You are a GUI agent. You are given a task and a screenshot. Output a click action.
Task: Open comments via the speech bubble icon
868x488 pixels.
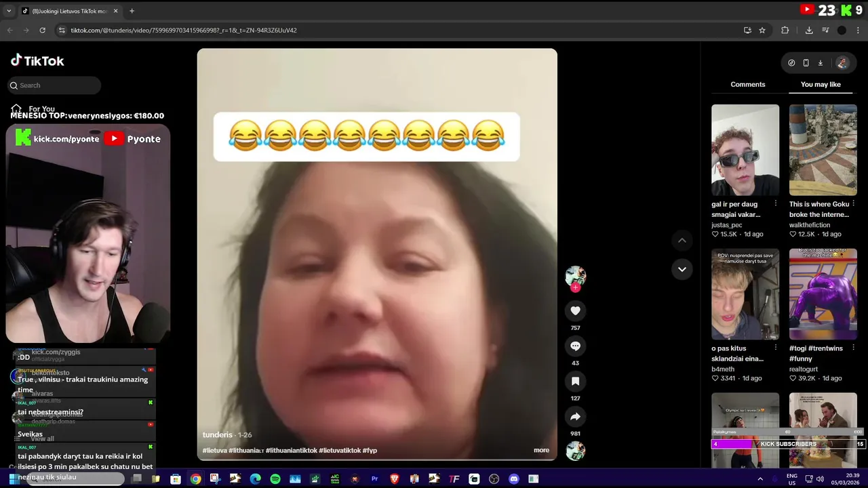tap(575, 346)
